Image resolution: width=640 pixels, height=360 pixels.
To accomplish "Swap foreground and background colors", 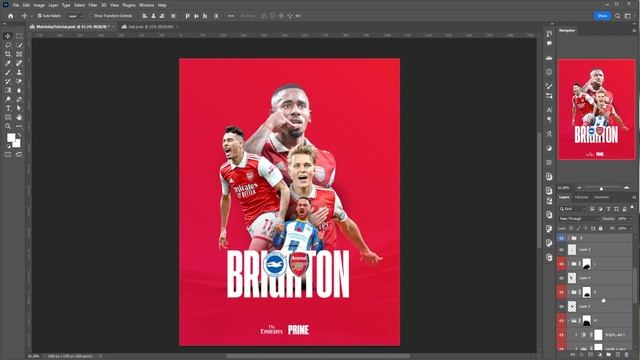I will [19, 135].
